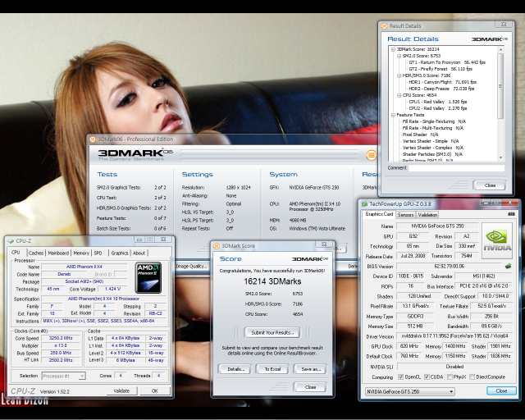Click the Result Details tree scrollbar thumb
Image resolution: width=525 pixels, height=420 pixels.
(500, 86)
